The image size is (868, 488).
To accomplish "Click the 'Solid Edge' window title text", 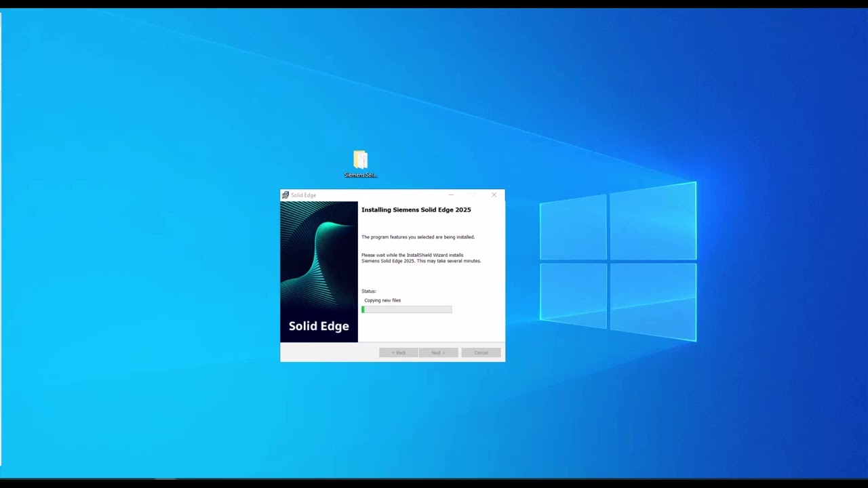I will [304, 195].
